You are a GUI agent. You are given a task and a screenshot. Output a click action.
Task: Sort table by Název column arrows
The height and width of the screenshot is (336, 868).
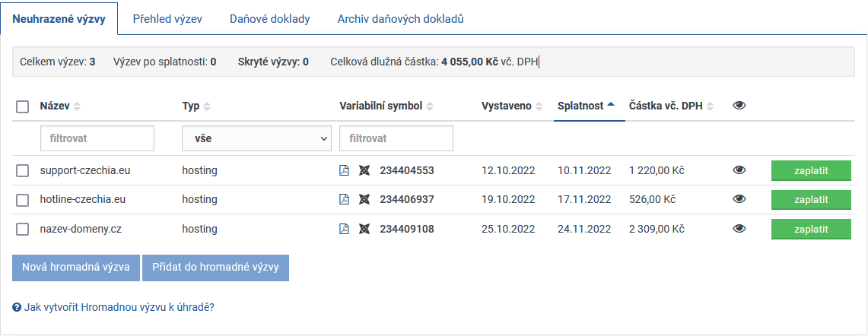pyautogui.click(x=76, y=106)
